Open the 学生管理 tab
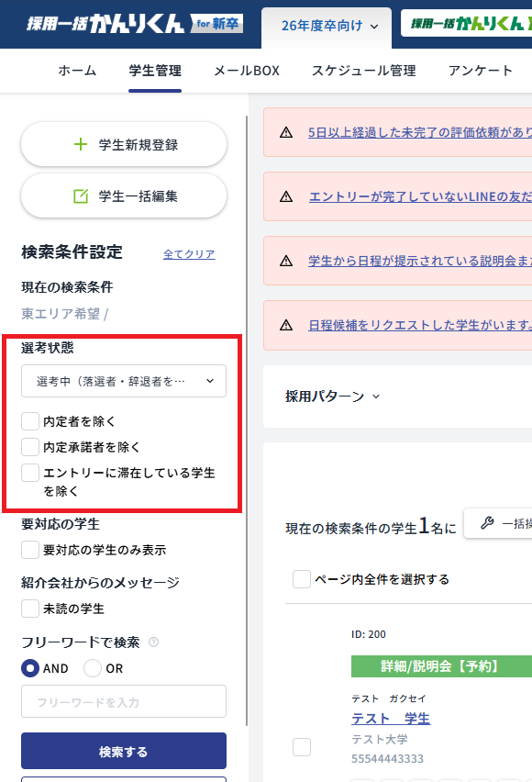532x782 pixels. point(155,71)
